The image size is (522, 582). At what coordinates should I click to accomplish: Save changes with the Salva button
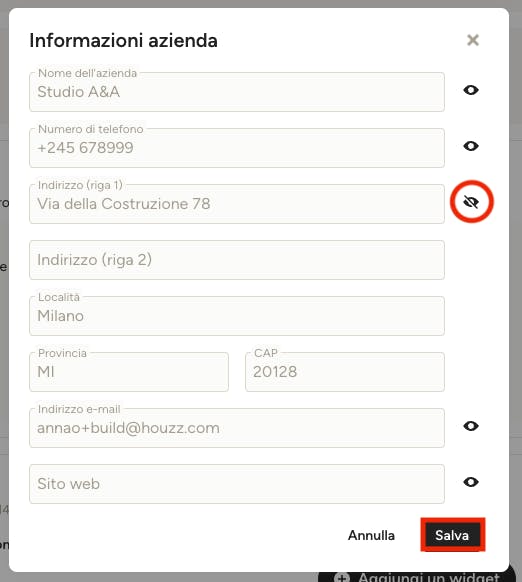452,535
